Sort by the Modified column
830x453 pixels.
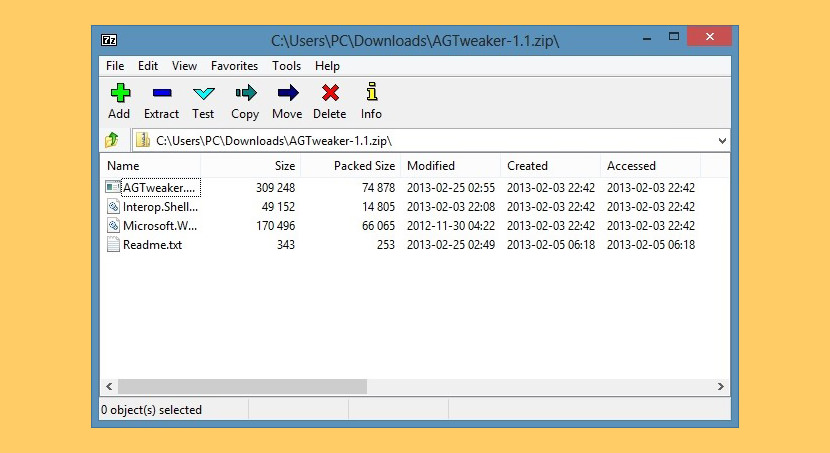[450, 166]
